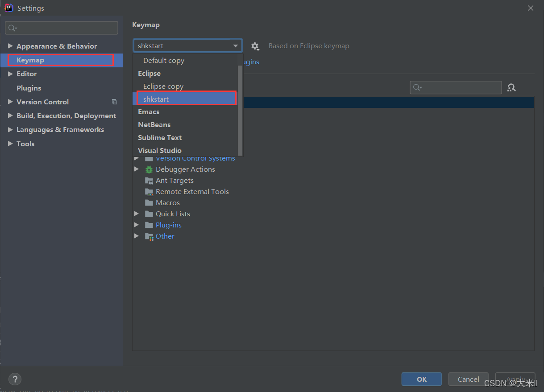Click the Remote External Tools folder icon
Screen dimensions: 544x392
pyautogui.click(x=149, y=192)
